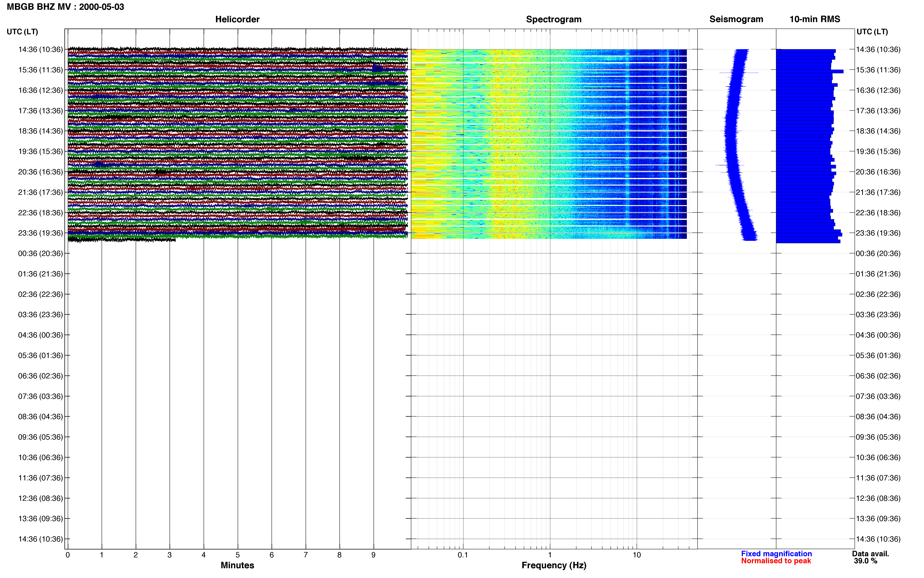
Task: Click left time label '23:36 (19:36)'
Action: pos(41,233)
